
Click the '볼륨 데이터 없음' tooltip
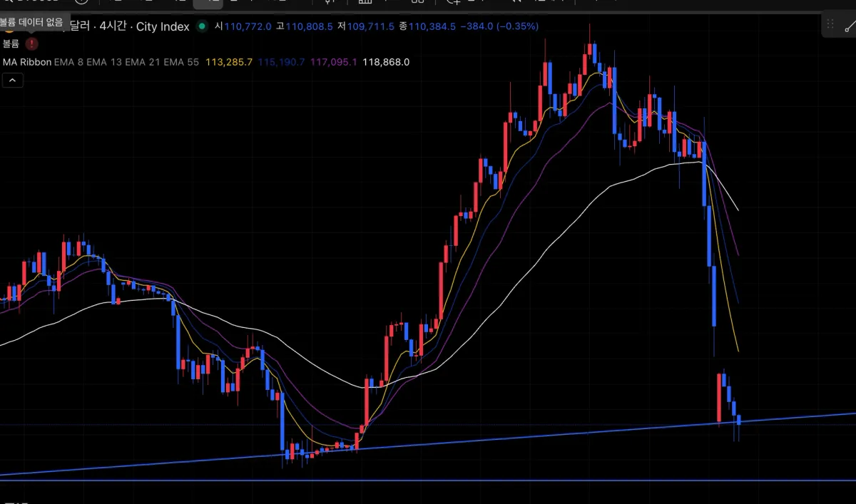35,22
